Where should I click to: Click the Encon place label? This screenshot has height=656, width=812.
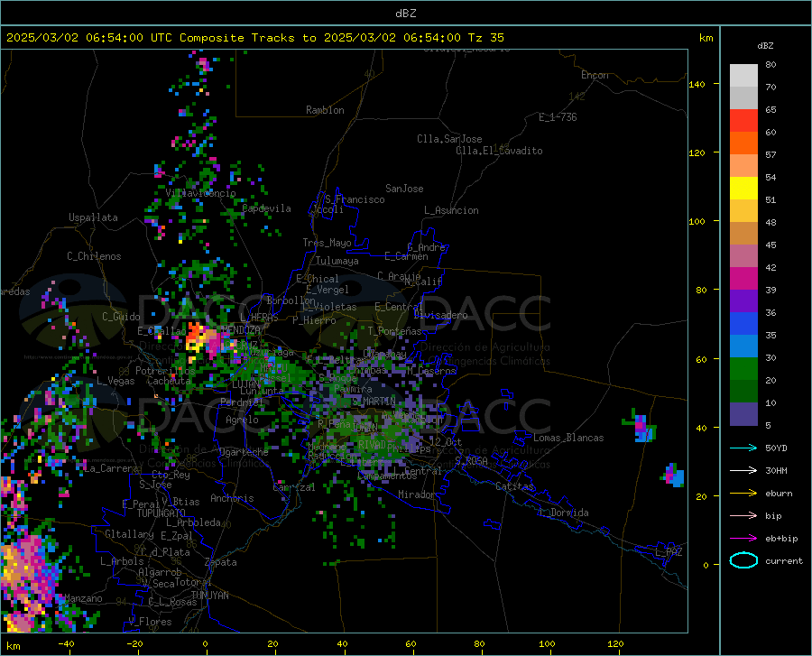[x=595, y=75]
